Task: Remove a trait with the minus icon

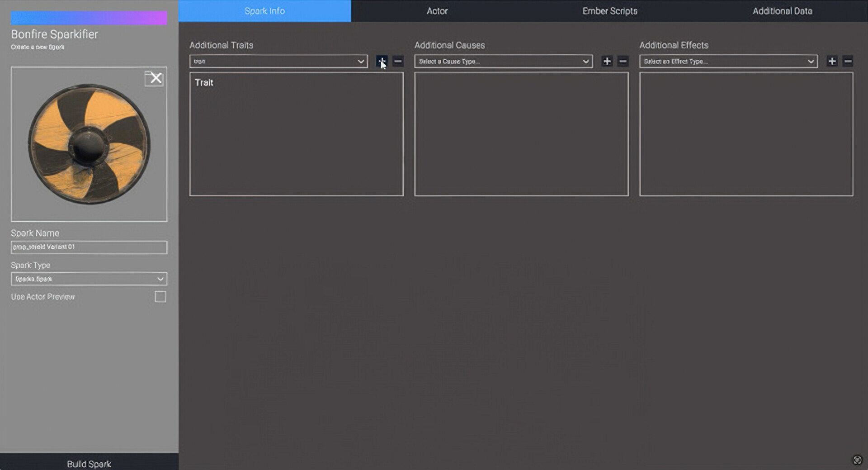Action: [398, 61]
